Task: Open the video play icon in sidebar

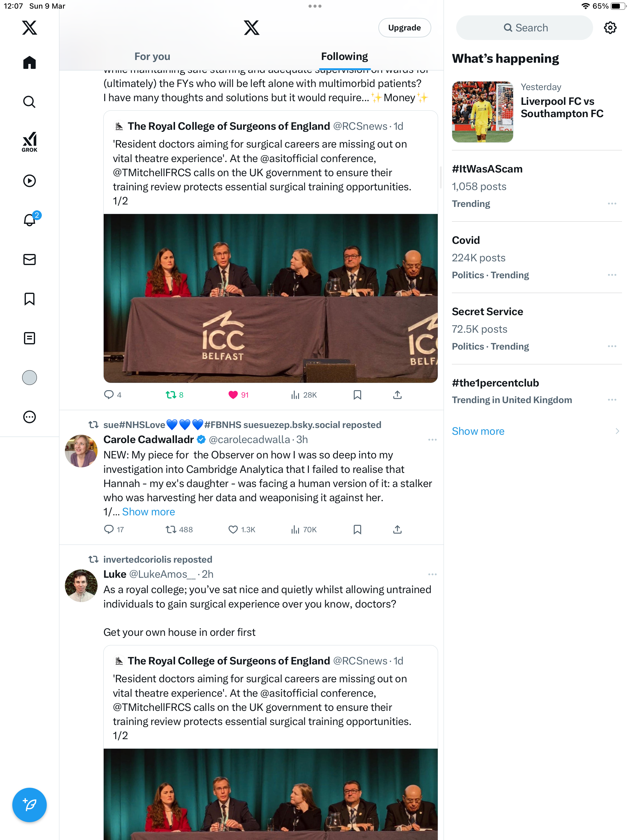Action: [x=29, y=181]
